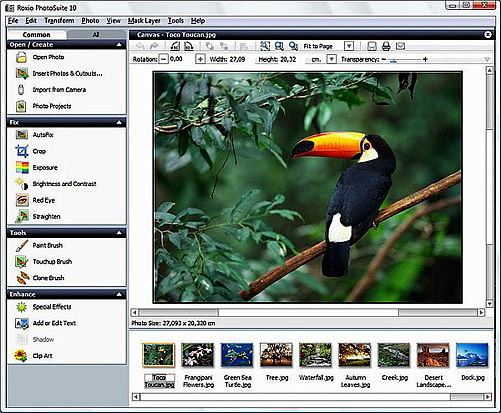Image resolution: width=501 pixels, height=413 pixels.
Task: Open the Fit to Page zoom dropdown
Action: click(349, 46)
